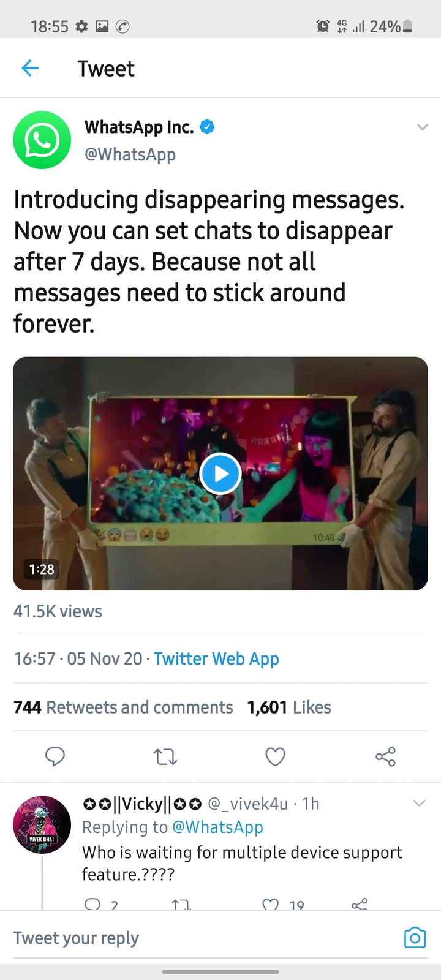Like Vicky's reply with 19 likes

(271, 905)
